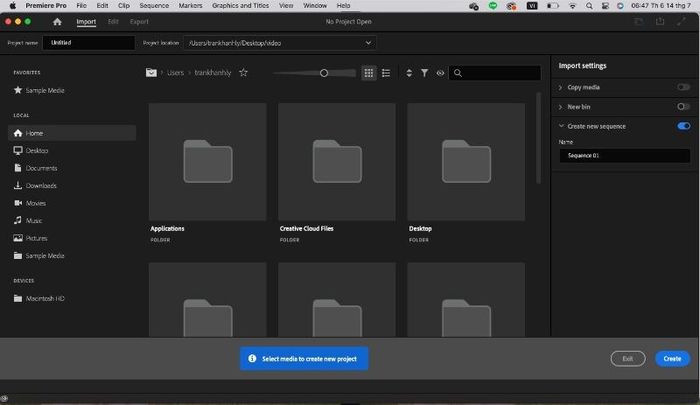The width and height of the screenshot is (700, 405).
Task: Adjust the thumbnail size slider handle
Action: tap(324, 73)
